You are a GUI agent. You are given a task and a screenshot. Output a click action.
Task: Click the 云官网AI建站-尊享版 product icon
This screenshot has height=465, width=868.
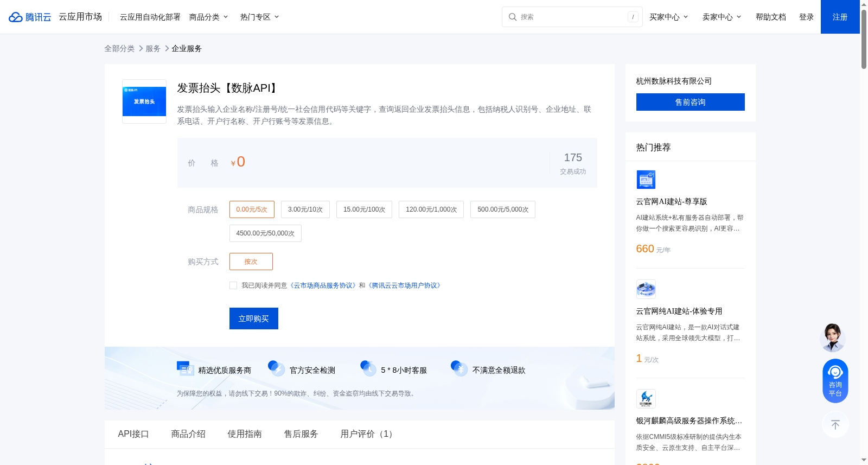646,180
